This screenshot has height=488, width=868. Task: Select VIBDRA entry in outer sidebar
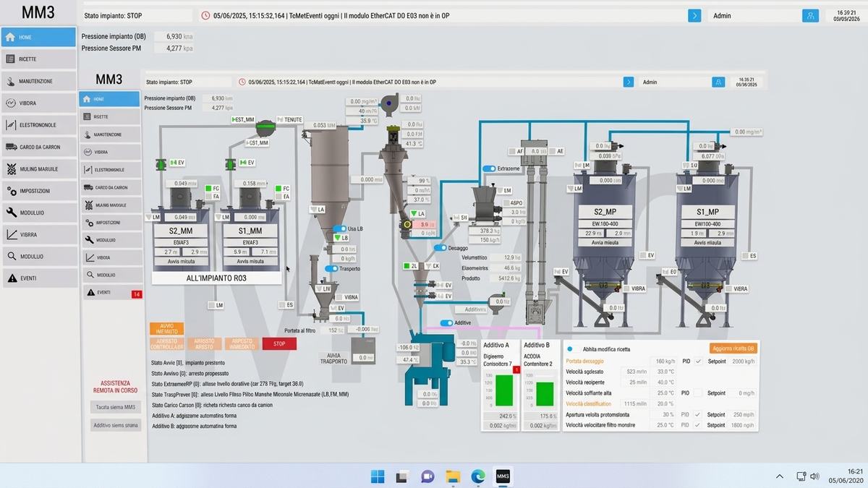click(38, 103)
